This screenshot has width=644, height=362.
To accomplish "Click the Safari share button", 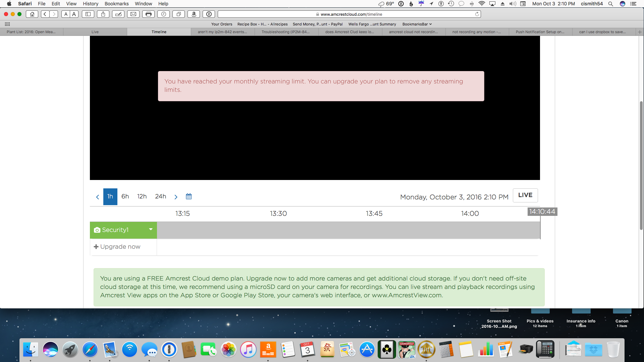I will 103,14.
